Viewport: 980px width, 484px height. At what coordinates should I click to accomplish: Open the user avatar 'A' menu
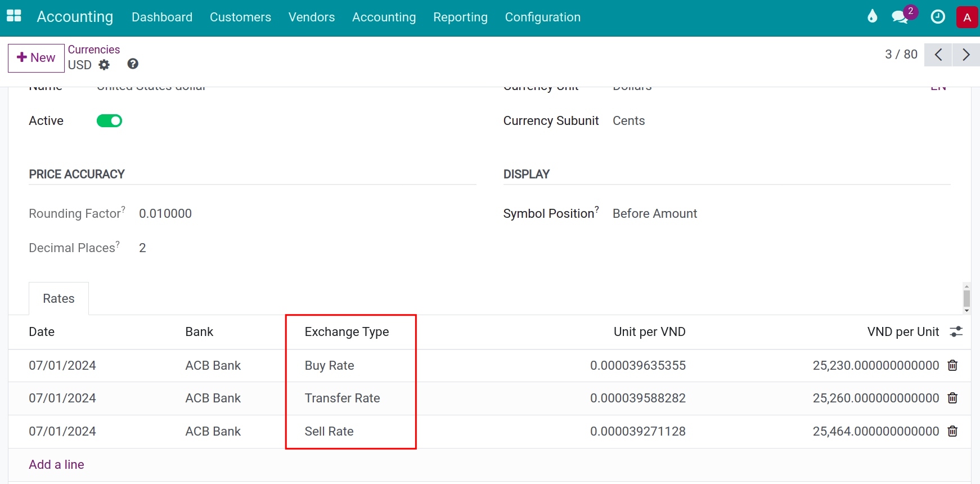pyautogui.click(x=967, y=17)
